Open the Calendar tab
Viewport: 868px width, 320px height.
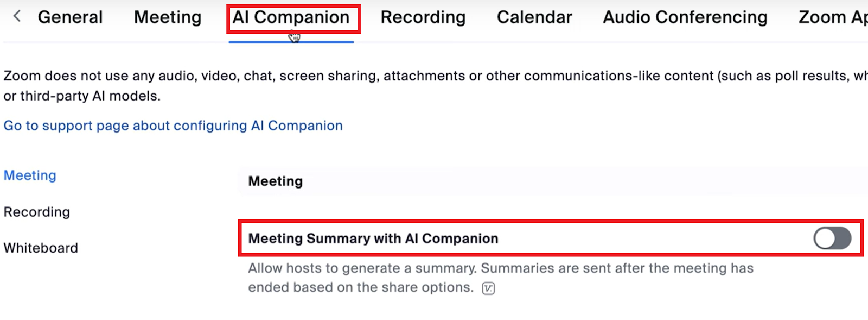[534, 17]
